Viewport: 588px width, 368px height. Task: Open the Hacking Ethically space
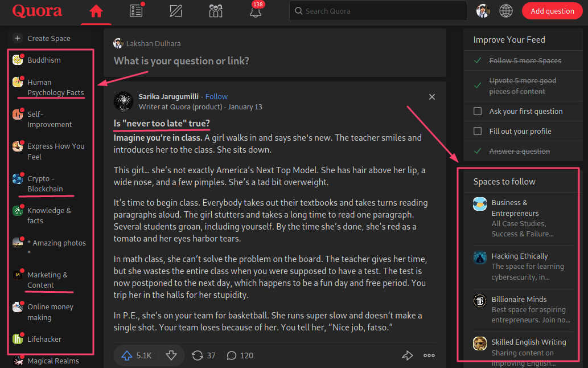[519, 256]
